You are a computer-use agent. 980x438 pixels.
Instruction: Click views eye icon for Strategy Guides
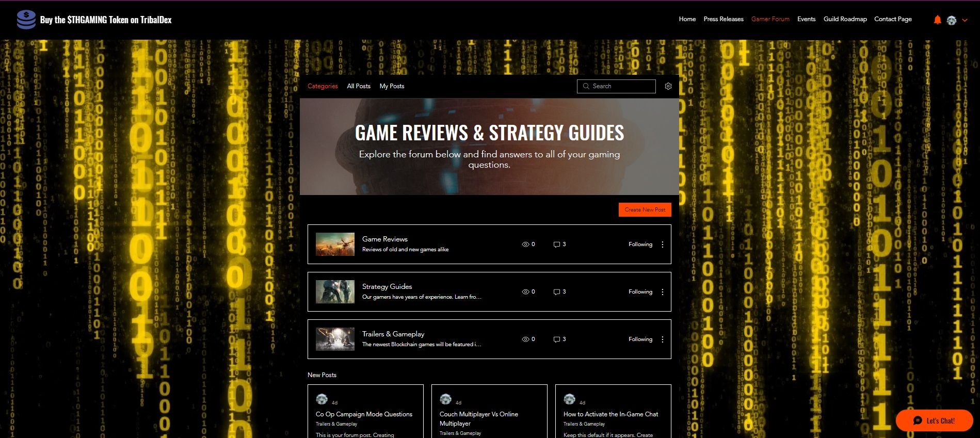(525, 292)
